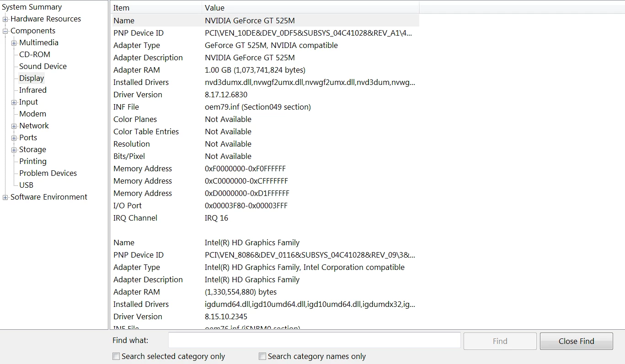This screenshot has width=625, height=364.
Task: Open the Printing category
Action: click(x=32, y=161)
